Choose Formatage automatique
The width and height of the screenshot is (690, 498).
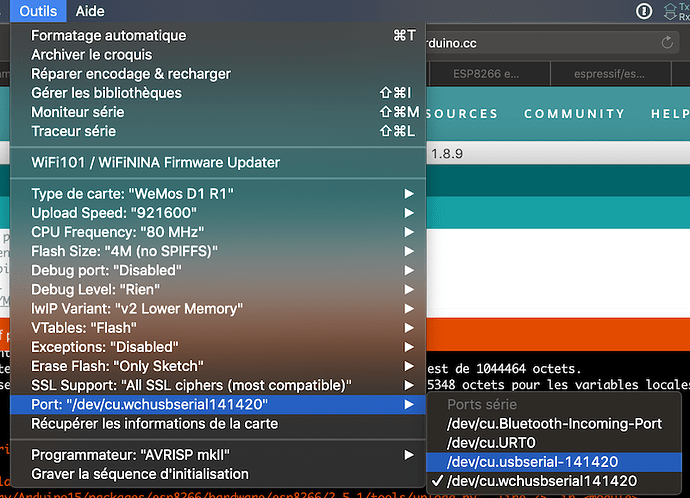click(x=108, y=35)
